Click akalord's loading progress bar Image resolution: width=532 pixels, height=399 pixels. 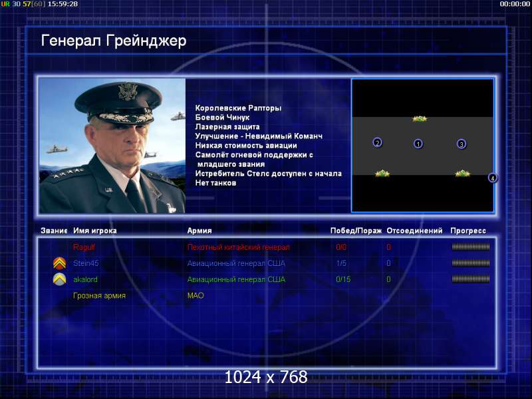471,279
